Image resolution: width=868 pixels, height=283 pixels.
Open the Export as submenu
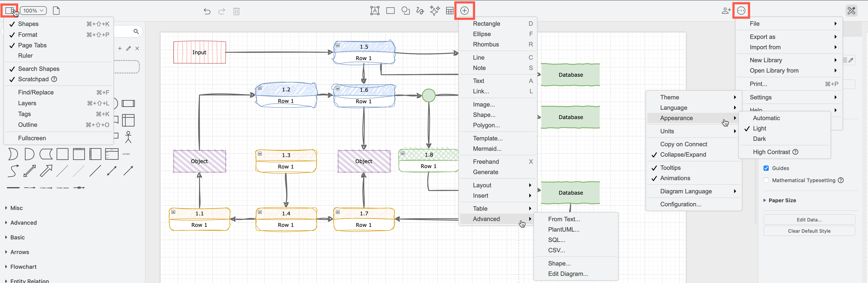click(789, 37)
